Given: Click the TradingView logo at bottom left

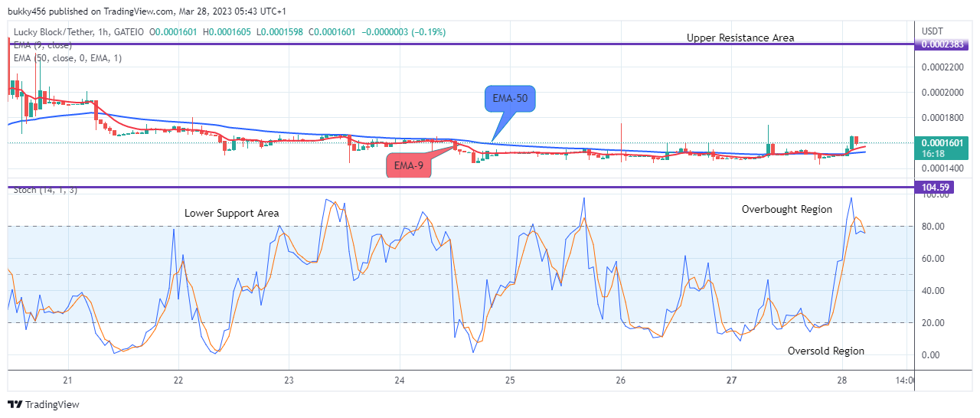Looking at the screenshot, I should click(43, 404).
